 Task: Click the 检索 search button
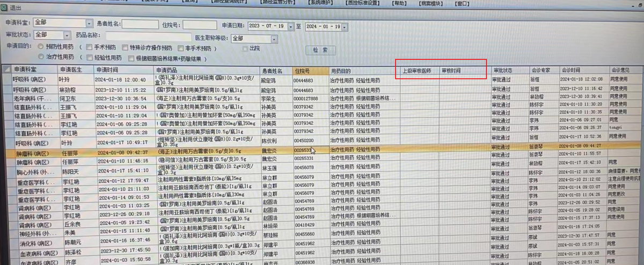point(320,50)
